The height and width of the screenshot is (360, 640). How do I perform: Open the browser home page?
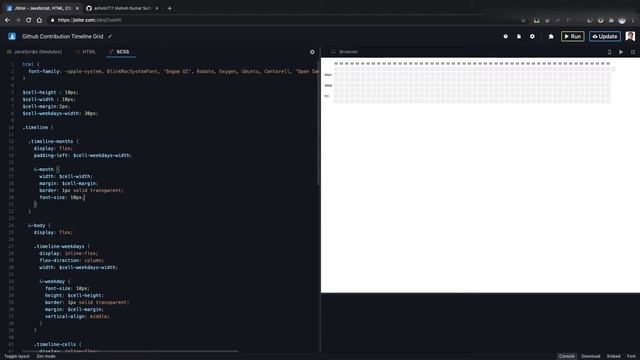click(x=39, y=20)
